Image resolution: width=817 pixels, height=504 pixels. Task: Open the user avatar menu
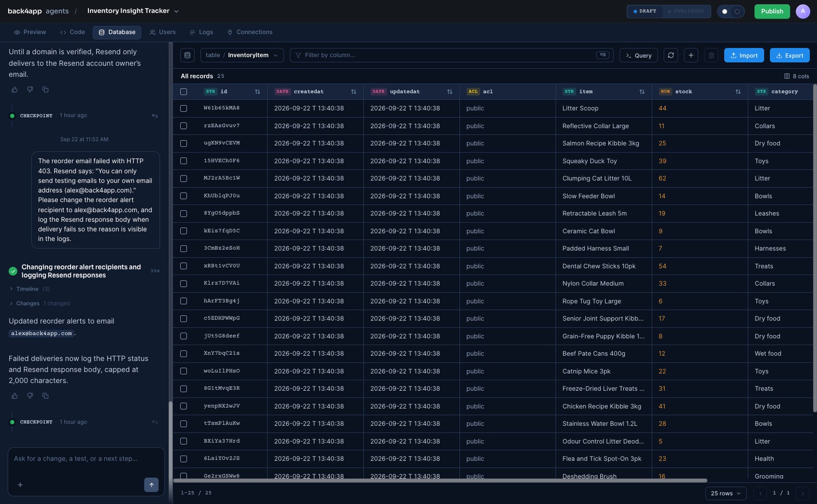tap(803, 11)
